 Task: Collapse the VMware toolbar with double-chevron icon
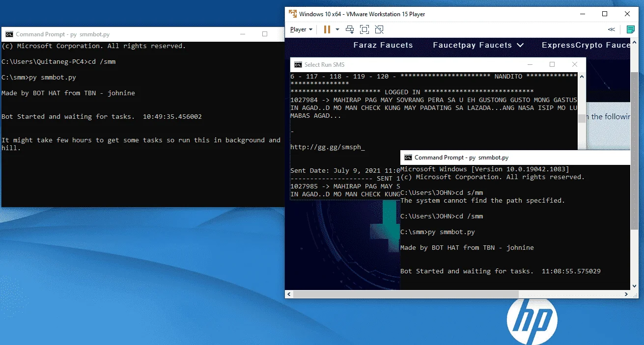click(x=611, y=29)
